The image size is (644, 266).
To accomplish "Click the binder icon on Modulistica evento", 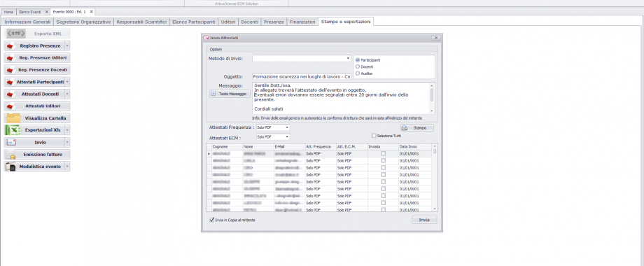I will tap(11, 167).
